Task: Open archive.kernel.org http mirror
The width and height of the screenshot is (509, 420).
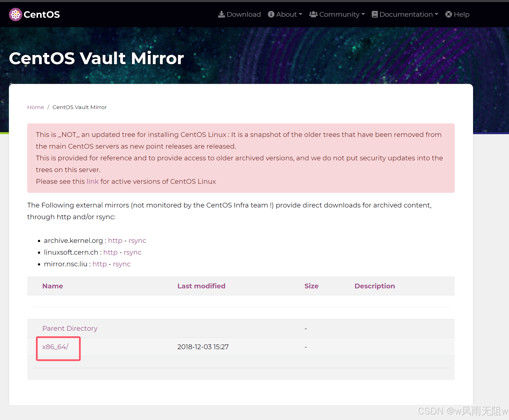Action: click(x=115, y=240)
